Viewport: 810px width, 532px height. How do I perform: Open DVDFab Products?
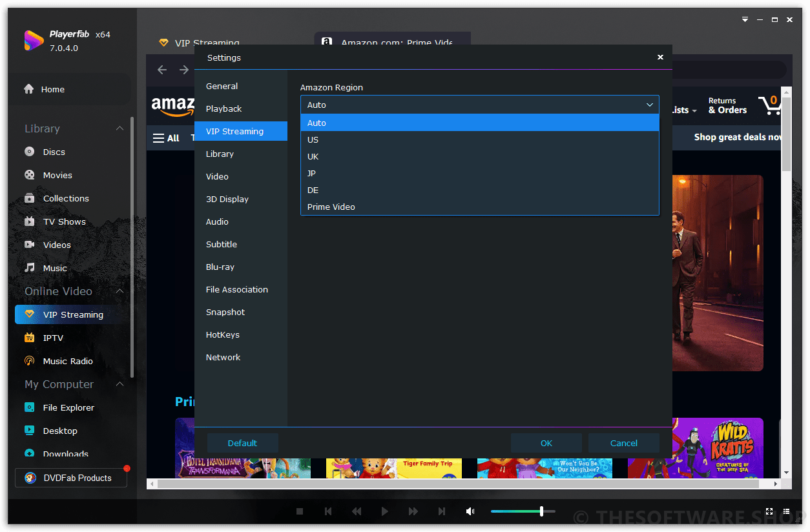click(71, 478)
